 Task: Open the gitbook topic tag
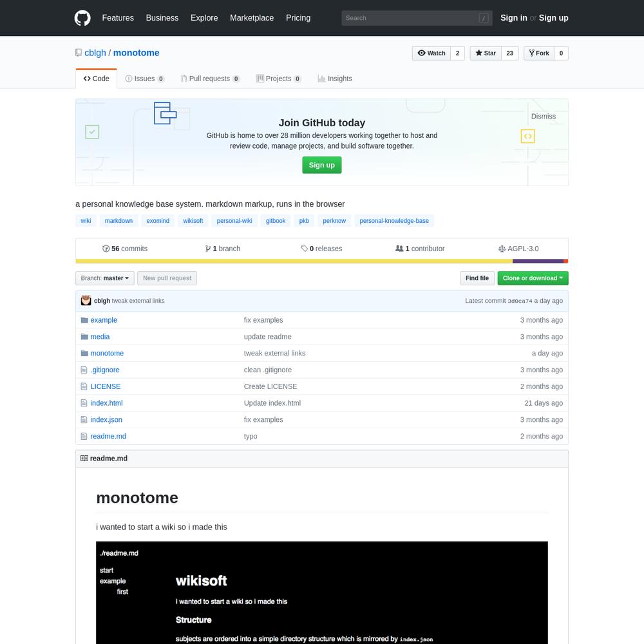click(x=276, y=220)
